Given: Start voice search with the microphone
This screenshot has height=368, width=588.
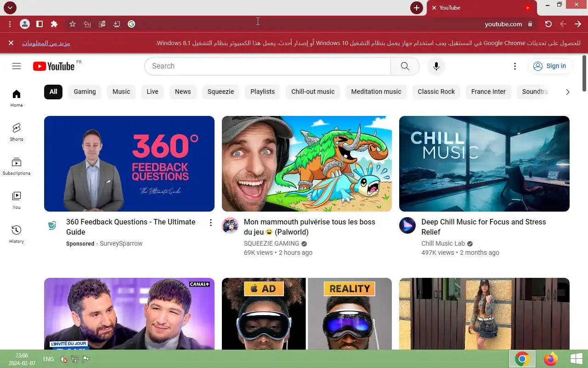Looking at the screenshot, I should click(436, 66).
